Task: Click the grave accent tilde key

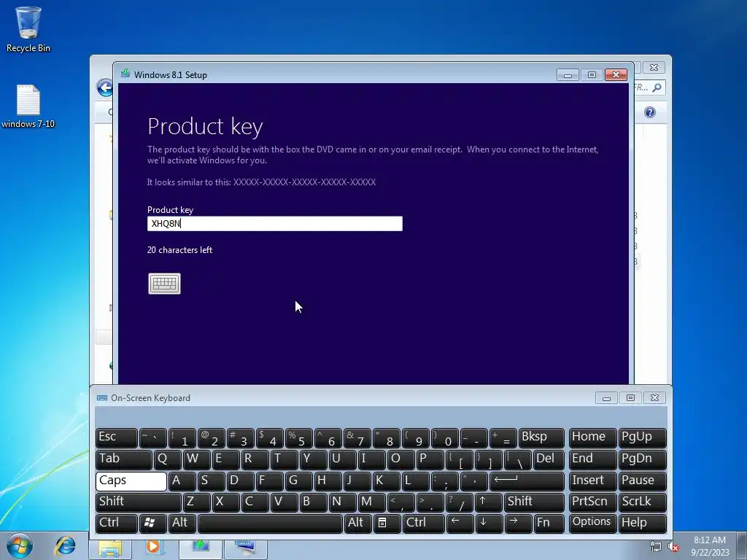Action: [152, 437]
